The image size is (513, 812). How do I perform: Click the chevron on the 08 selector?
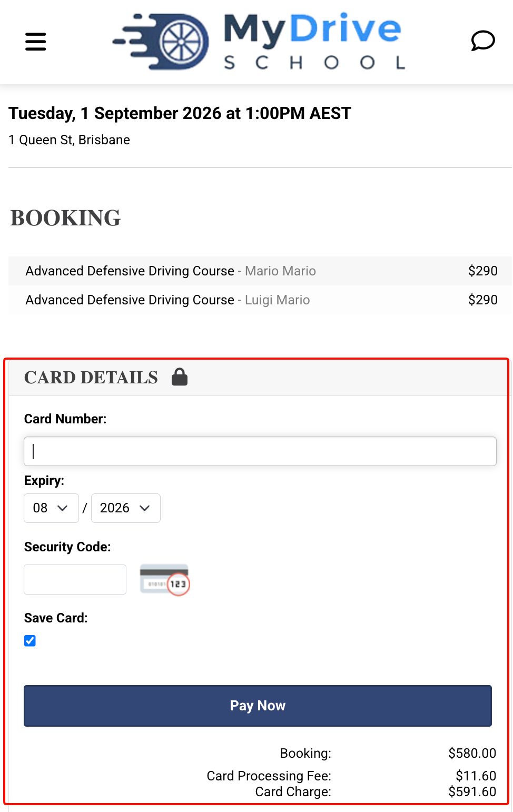pyautogui.click(x=63, y=508)
